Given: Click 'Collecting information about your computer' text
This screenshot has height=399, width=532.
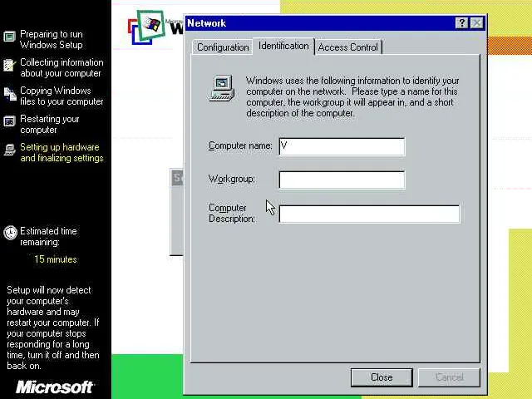Looking at the screenshot, I should pyautogui.click(x=62, y=67).
